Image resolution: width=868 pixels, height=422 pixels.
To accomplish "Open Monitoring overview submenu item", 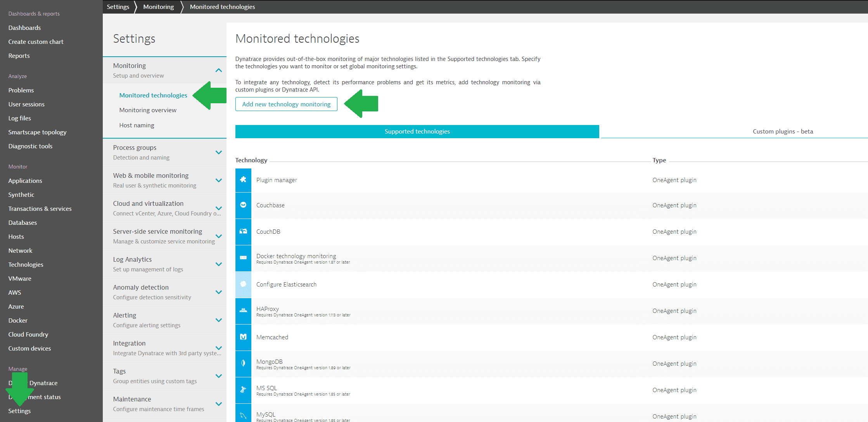I will [x=148, y=110].
